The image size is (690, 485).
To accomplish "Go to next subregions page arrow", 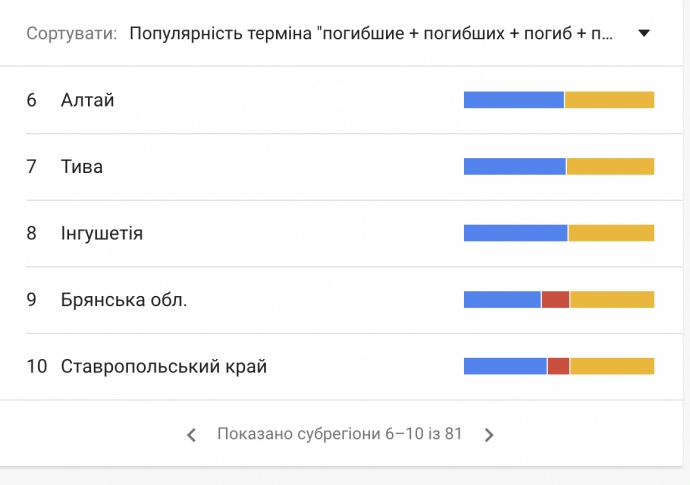I will point(489,435).
